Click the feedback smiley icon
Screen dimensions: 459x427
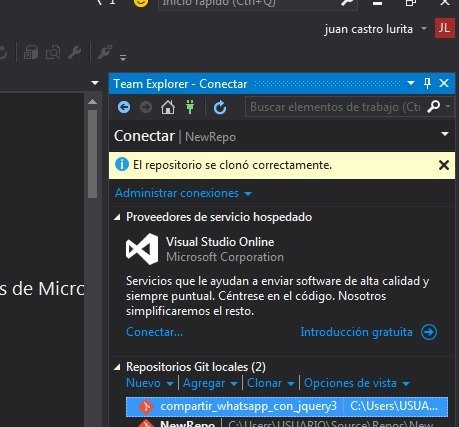[x=141, y=3]
